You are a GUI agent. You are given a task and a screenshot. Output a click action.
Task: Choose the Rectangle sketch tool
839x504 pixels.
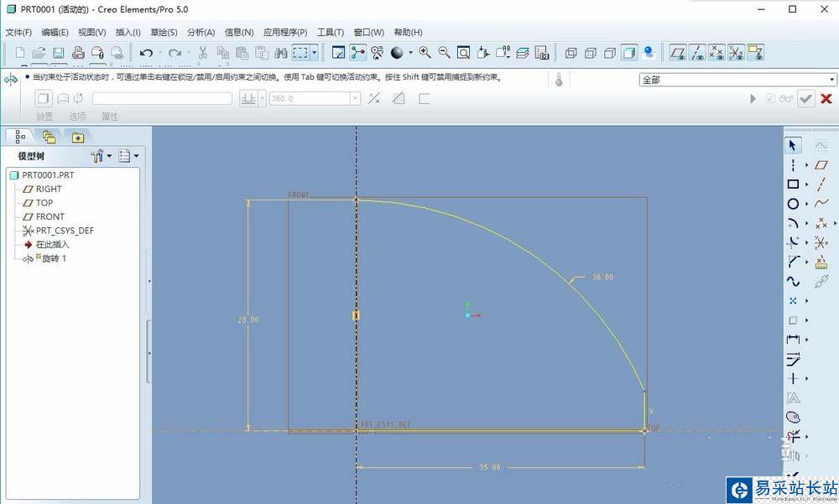(x=793, y=184)
